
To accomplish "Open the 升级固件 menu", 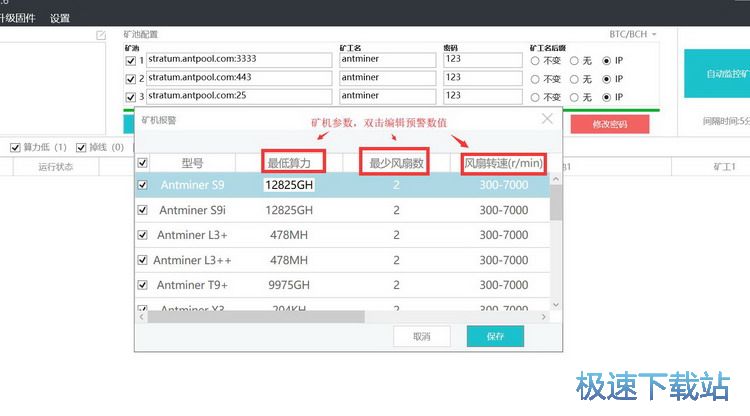I will coord(17,18).
